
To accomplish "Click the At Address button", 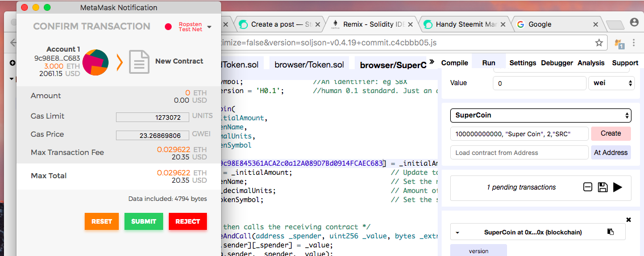I will (x=610, y=153).
